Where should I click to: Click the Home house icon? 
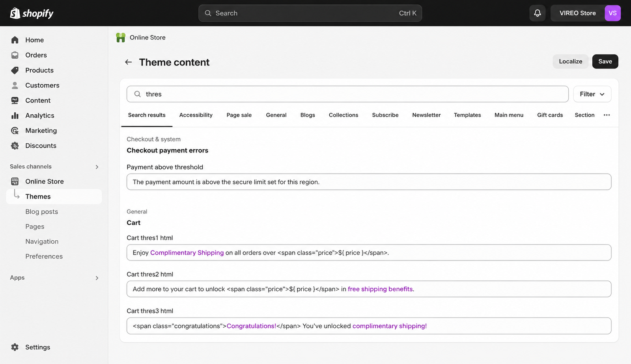(15, 40)
